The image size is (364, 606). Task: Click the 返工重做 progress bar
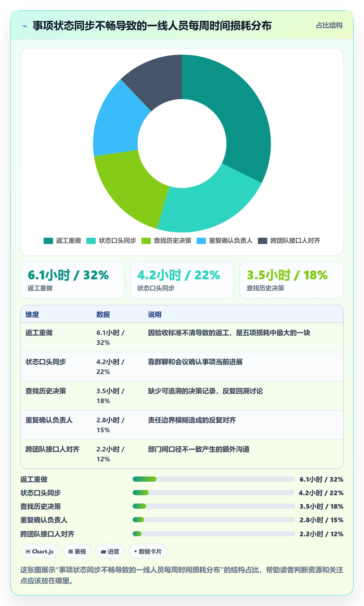coord(214,479)
